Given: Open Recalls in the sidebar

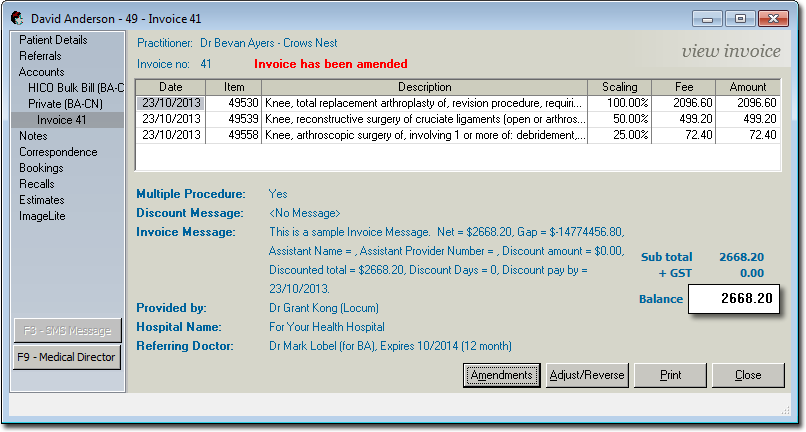Looking at the screenshot, I should click(x=36, y=184).
